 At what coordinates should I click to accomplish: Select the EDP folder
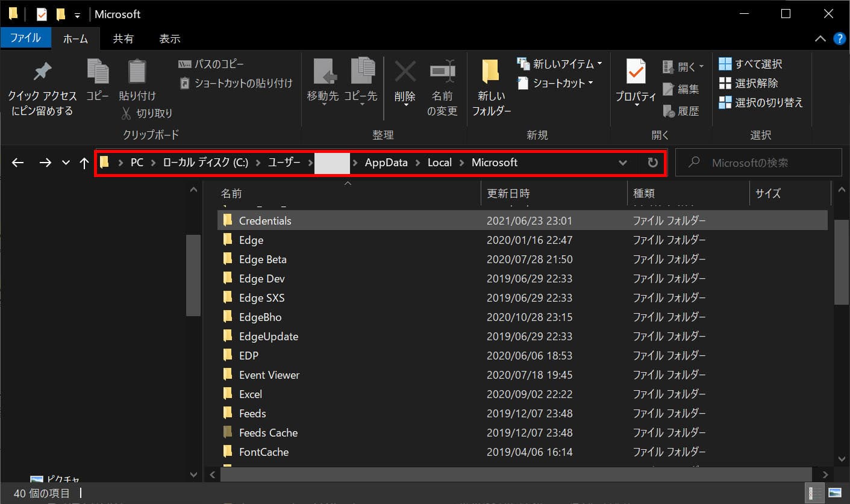click(x=522, y=355)
